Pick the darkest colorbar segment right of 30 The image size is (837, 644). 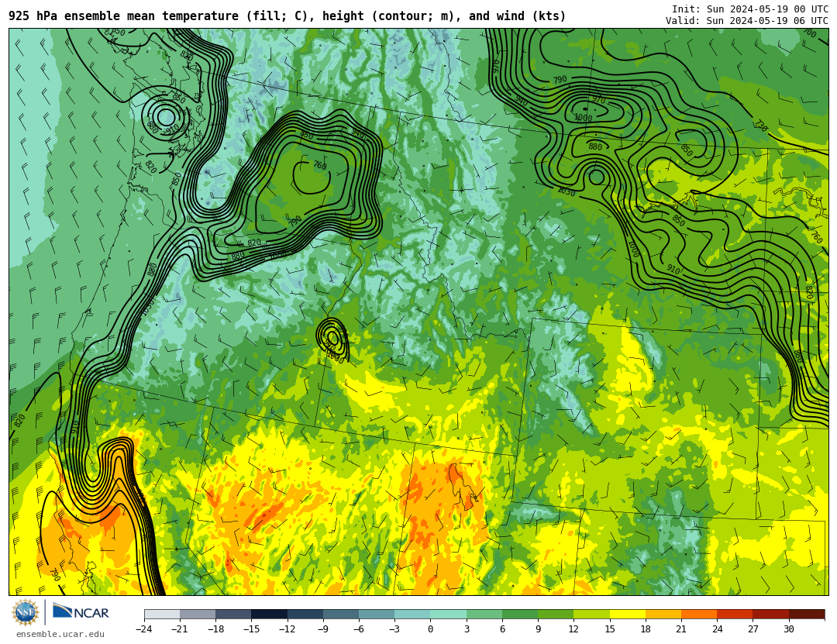tap(807, 614)
